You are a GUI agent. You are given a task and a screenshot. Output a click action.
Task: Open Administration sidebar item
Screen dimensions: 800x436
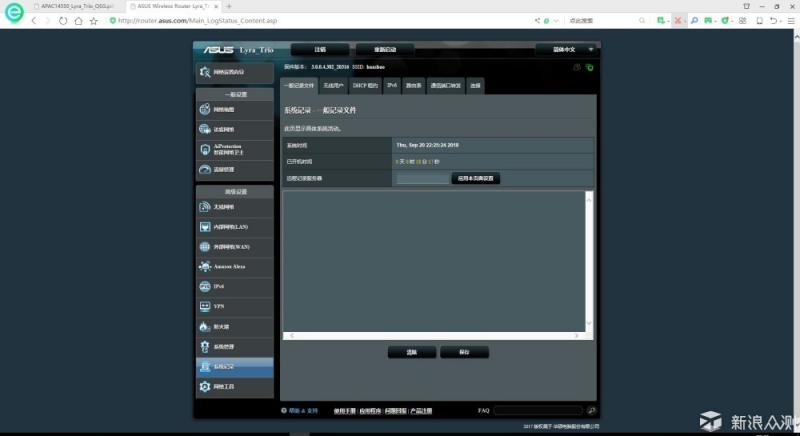click(x=235, y=347)
